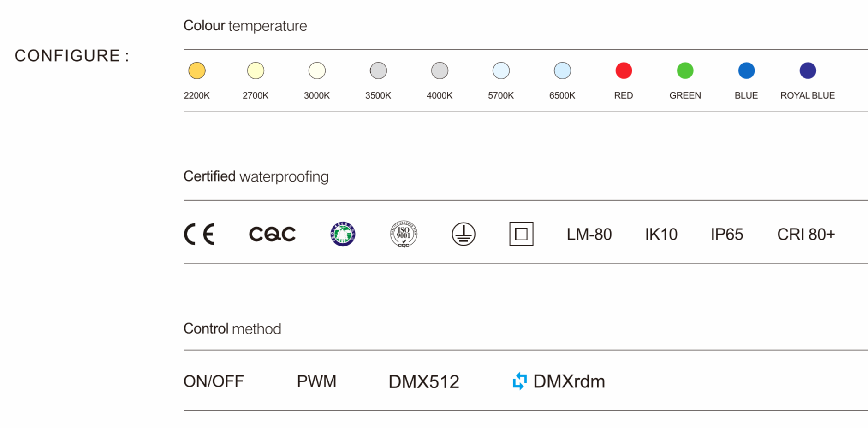Click the LM-80 certification label
Viewport: 868px width, 428px height.
(589, 235)
